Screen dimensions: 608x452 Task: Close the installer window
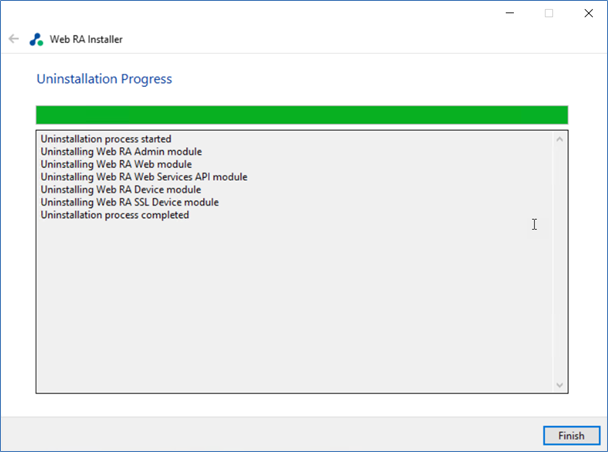tap(589, 13)
